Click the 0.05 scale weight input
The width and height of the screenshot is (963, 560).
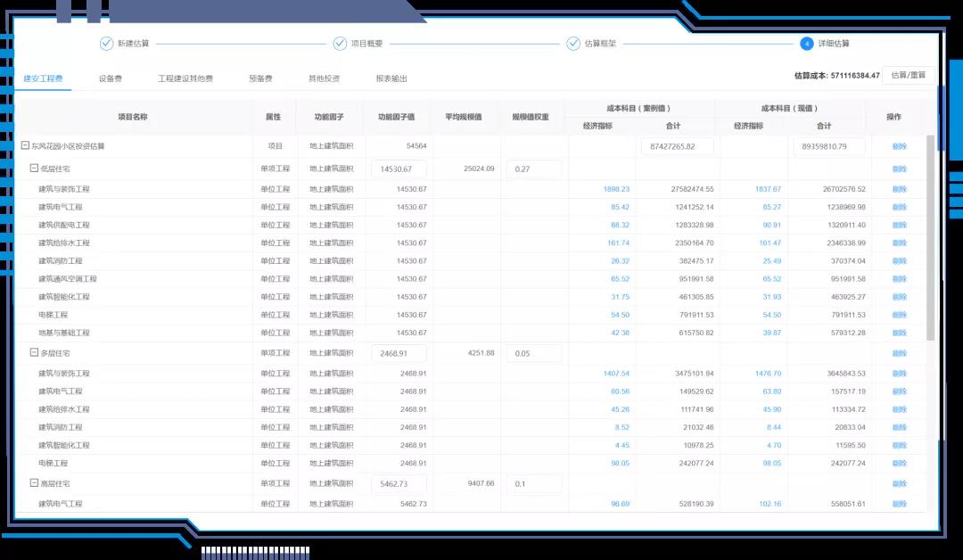coord(533,353)
